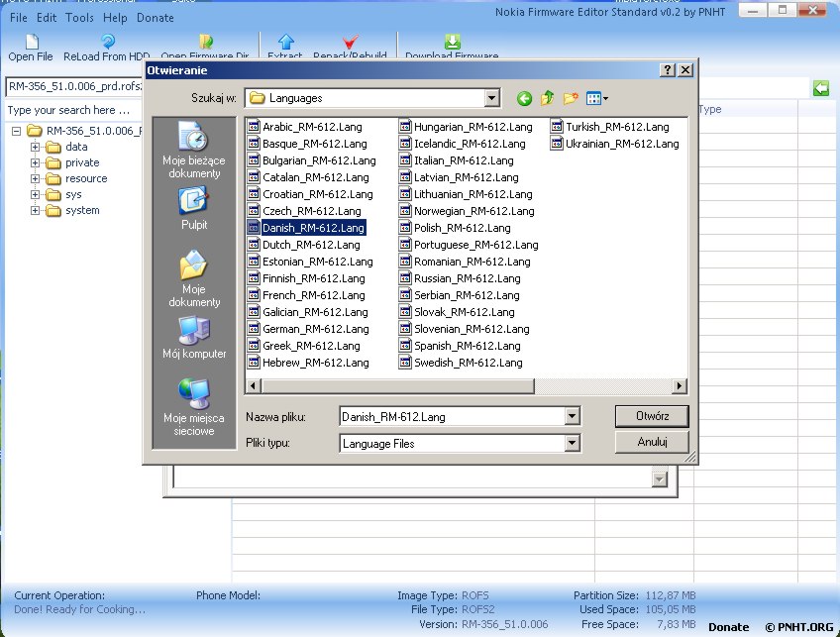Viewport: 840px width, 637px height.
Task: Click the Open File toolbar icon
Action: pos(32,42)
